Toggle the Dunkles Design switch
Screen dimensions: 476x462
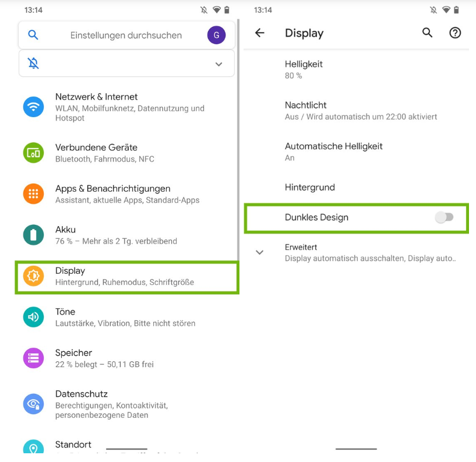coord(444,217)
